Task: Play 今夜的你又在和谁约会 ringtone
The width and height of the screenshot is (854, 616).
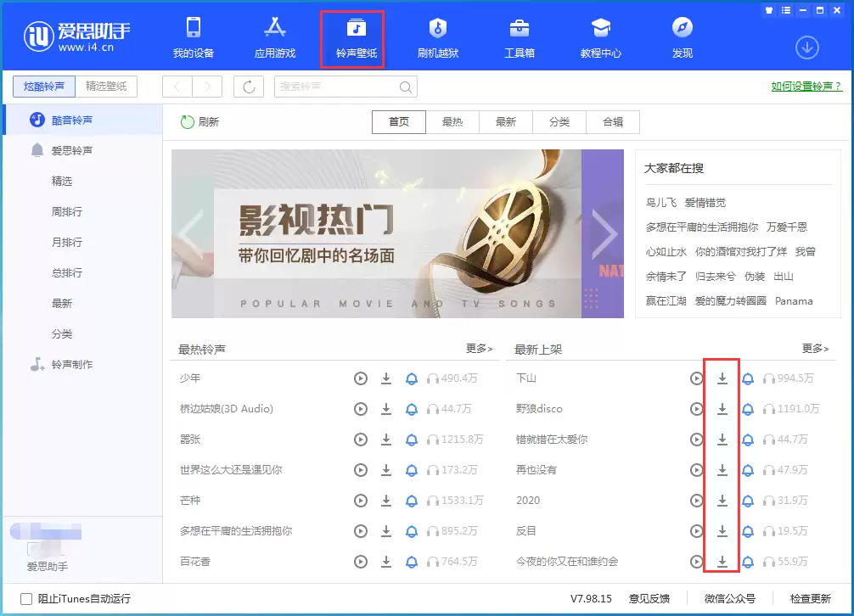Action: click(x=696, y=561)
